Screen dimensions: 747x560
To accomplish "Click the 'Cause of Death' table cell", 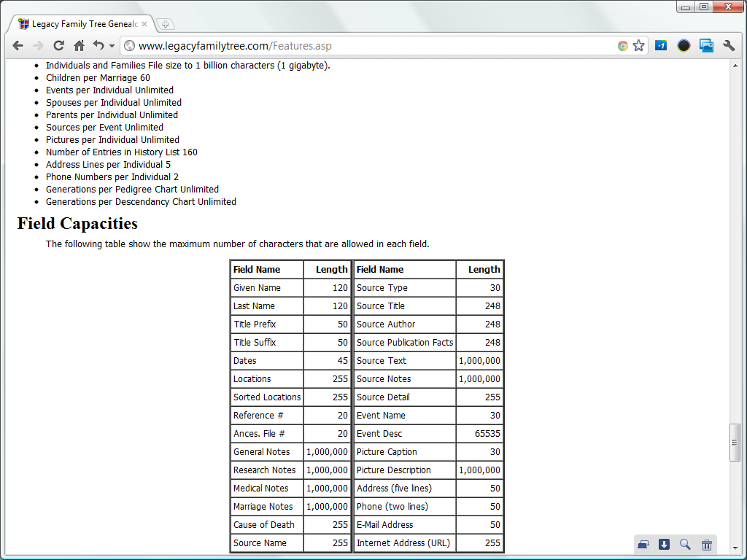I will [x=267, y=525].
